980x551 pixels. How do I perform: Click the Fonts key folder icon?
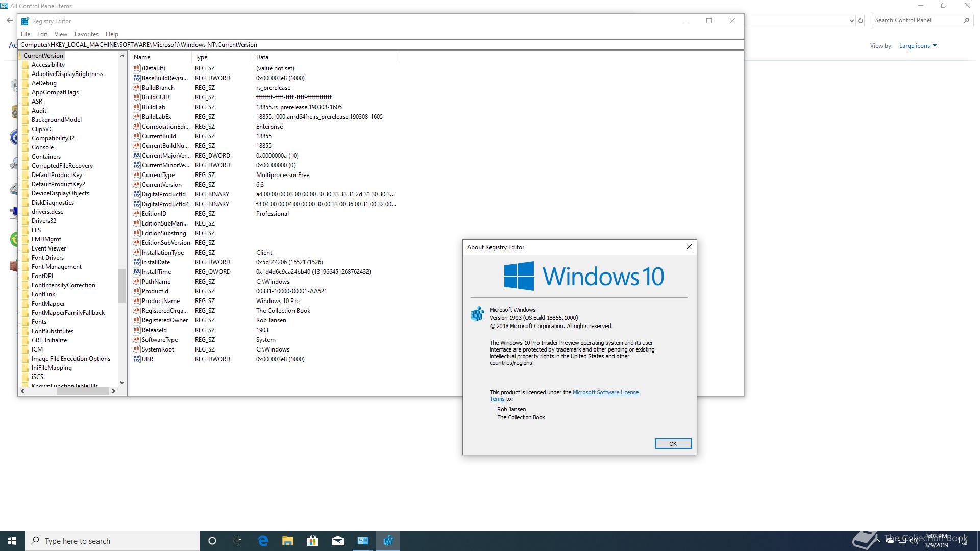(26, 322)
